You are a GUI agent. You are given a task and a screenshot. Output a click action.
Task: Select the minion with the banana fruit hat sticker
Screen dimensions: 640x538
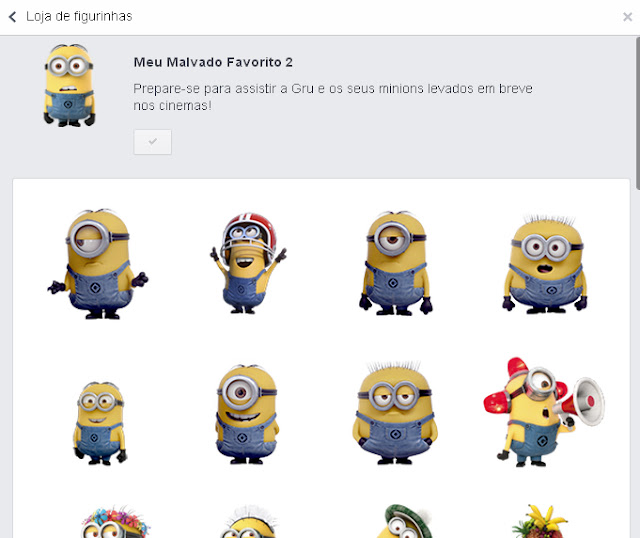point(540,521)
